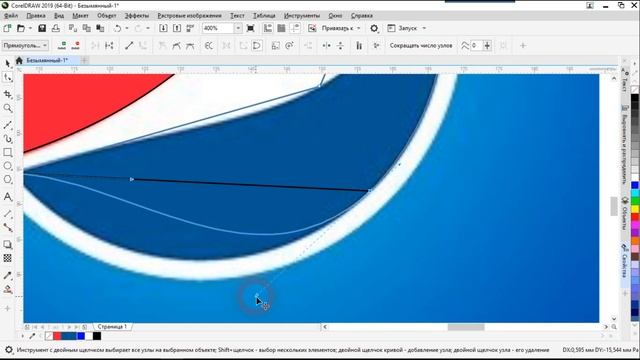Viewport: 640px width, 360px height.
Task: Click the Import icon
Action: click(163, 28)
